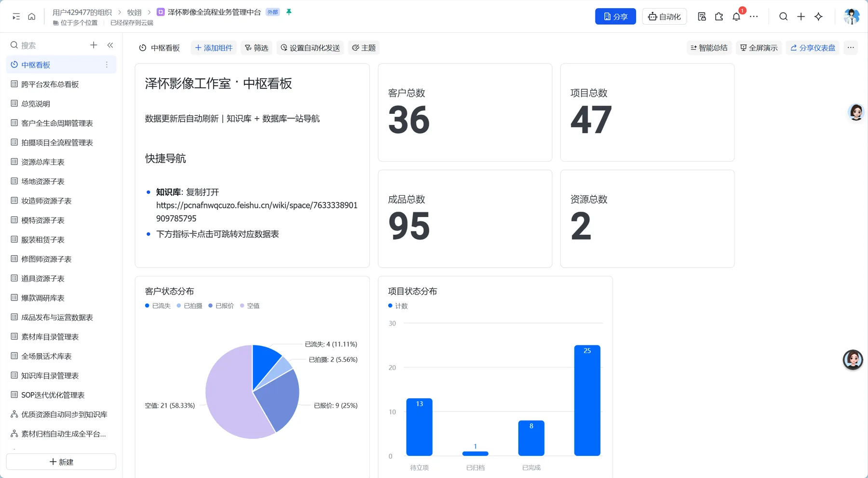This screenshot has width=868, height=478.
Task: Go to the home icon
Action: [x=32, y=17]
